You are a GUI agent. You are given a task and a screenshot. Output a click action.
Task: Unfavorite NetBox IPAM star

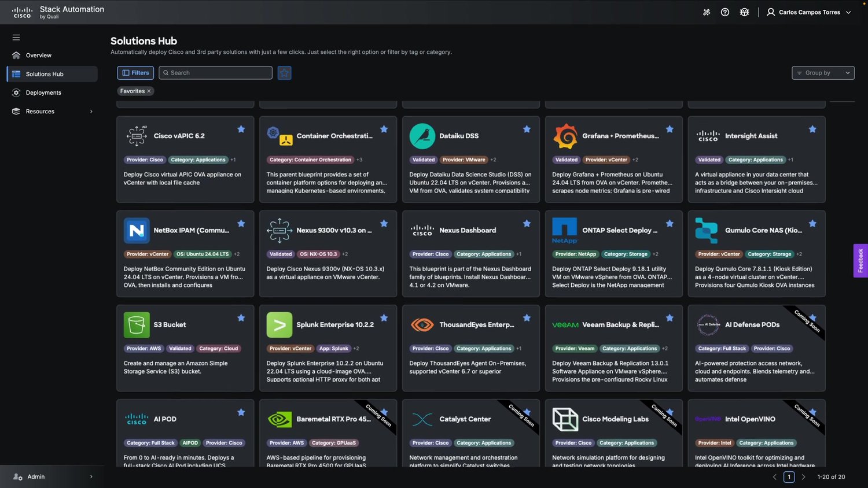coord(241,224)
